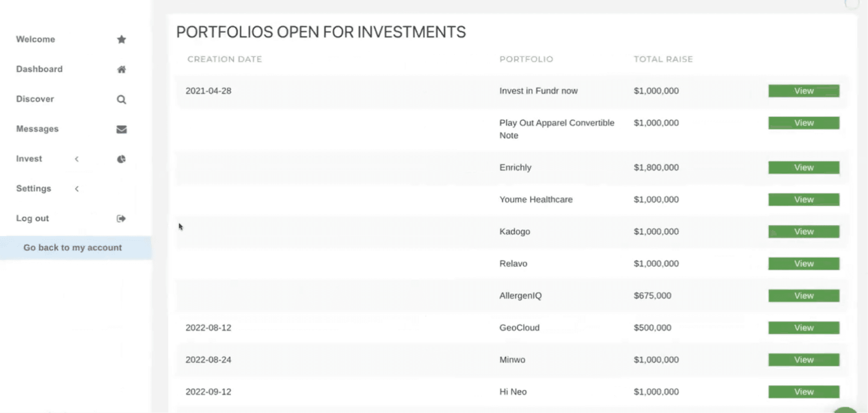Screen dimensions: 868x413
Task: Click the magnifier icon beside Discover
Action: [x=121, y=99]
